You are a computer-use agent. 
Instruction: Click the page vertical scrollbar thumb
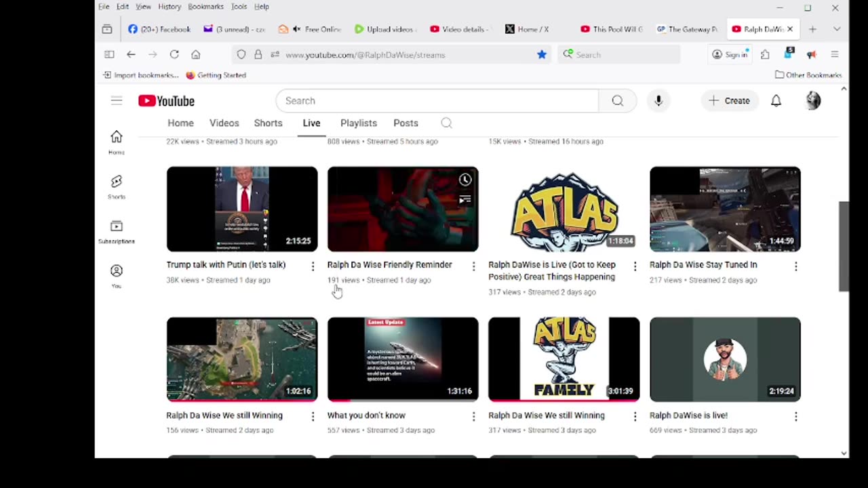point(844,246)
